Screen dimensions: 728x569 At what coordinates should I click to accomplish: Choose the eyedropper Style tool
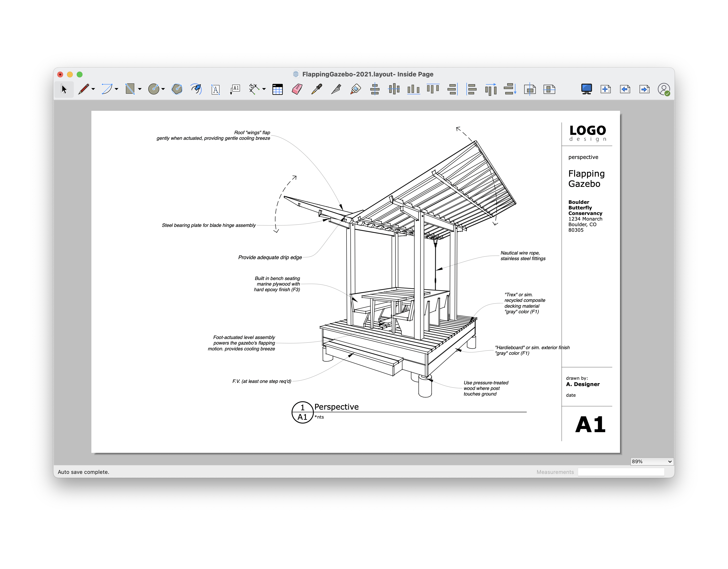[316, 89]
